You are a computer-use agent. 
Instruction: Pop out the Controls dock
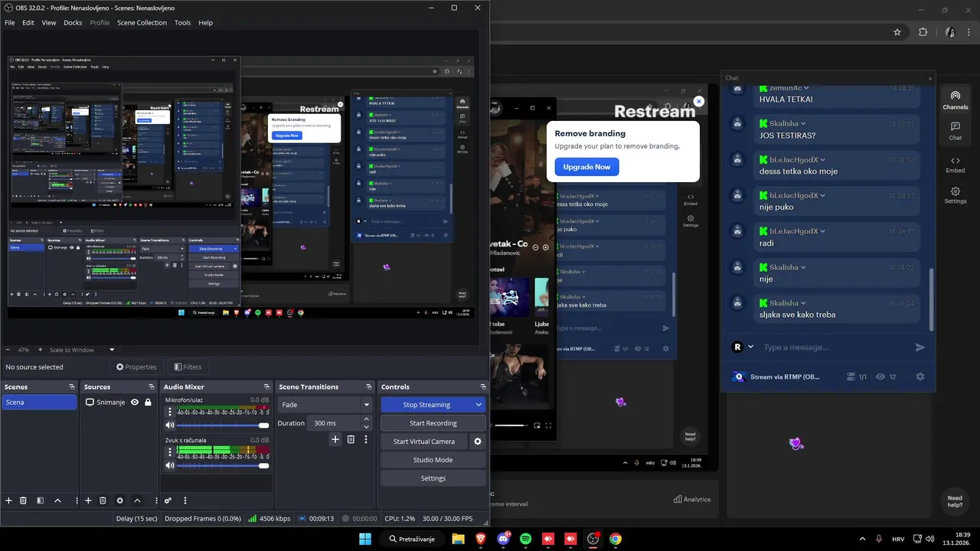coord(483,386)
